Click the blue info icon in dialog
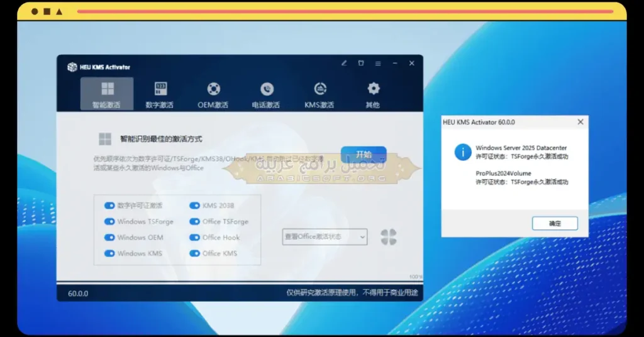Viewport: 644px width, 337px height. 463,152
